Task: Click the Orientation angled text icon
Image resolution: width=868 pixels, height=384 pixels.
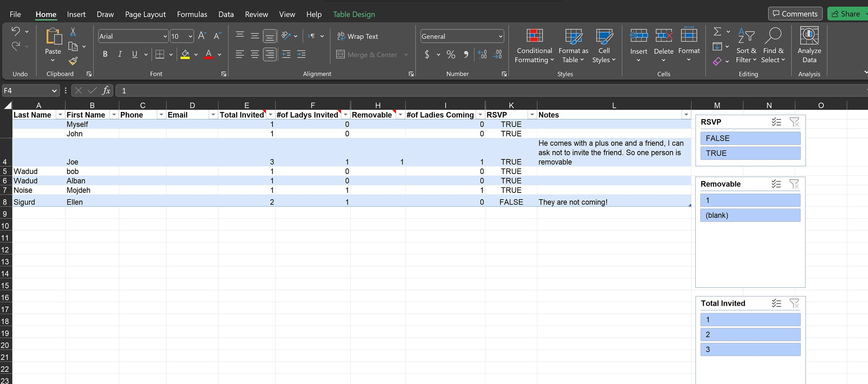Action: click(x=286, y=36)
